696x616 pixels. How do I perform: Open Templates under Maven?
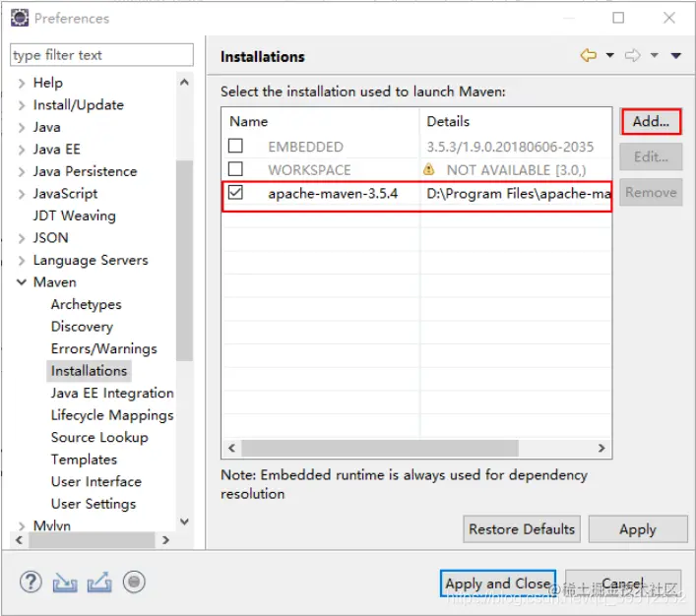click(x=84, y=460)
